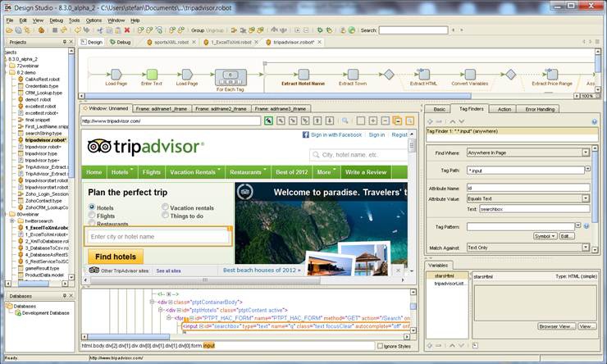607x364 pixels.
Task: Pin the Projects panel
Action: pyautogui.click(x=64, y=42)
